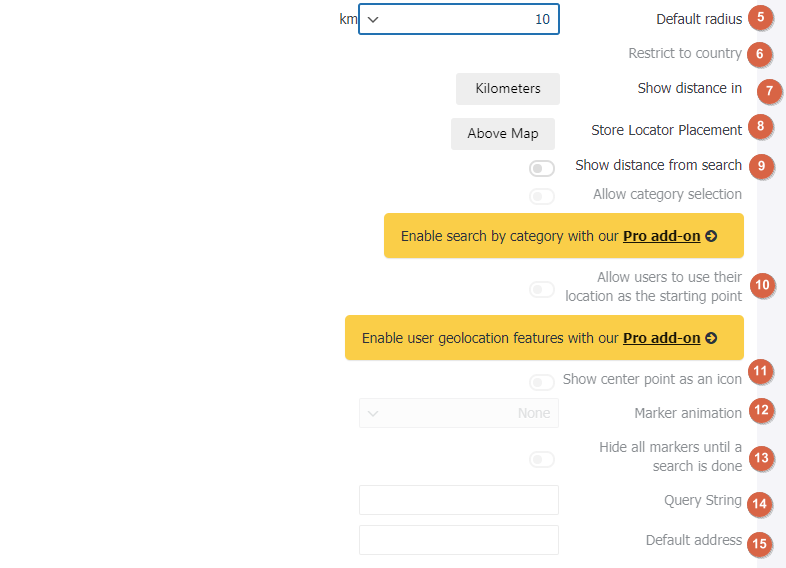Toggle Allow users to use their location

tap(541, 289)
